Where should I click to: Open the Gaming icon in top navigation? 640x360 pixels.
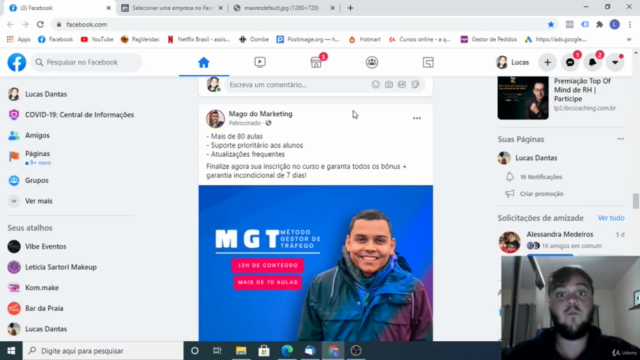point(428,62)
